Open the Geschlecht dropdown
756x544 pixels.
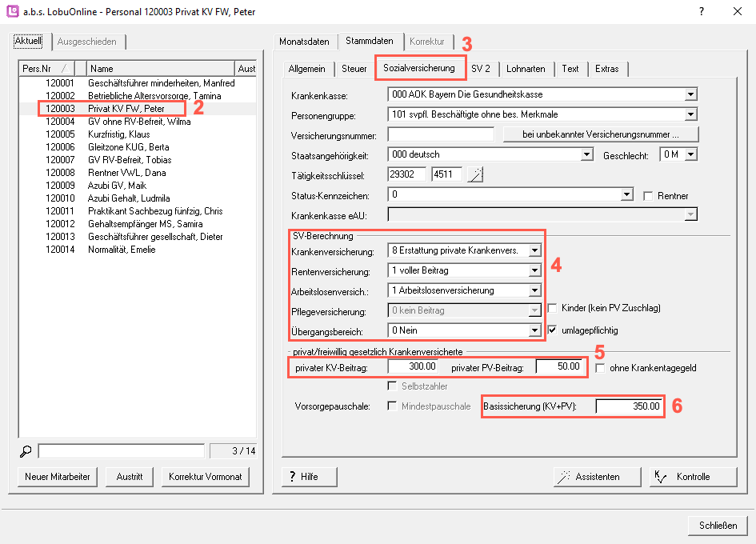click(691, 154)
